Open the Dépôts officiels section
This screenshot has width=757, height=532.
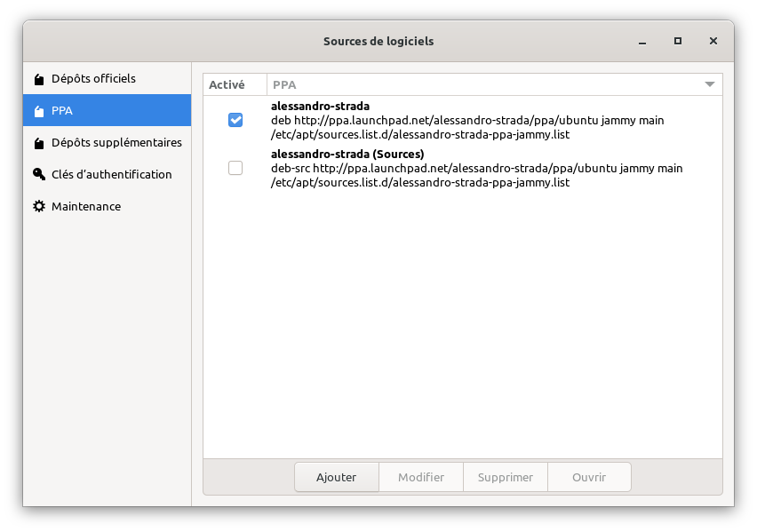pyautogui.click(x=93, y=79)
